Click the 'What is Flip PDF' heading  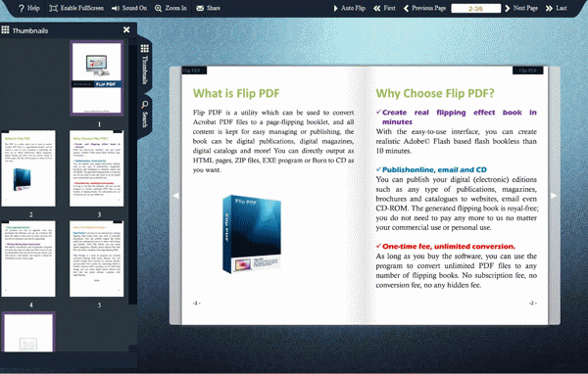(x=236, y=93)
